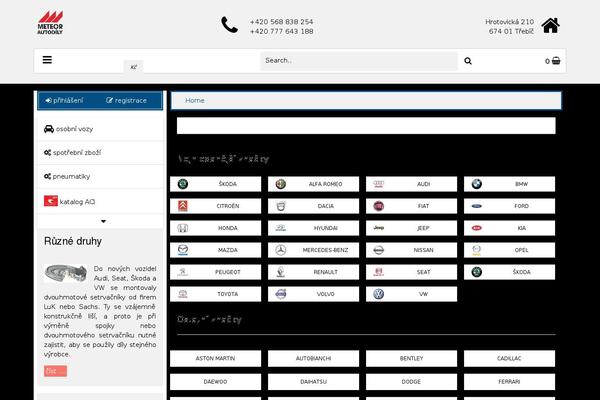Click the Ford oval logo
The height and width of the screenshot is (400, 600).
(476, 206)
